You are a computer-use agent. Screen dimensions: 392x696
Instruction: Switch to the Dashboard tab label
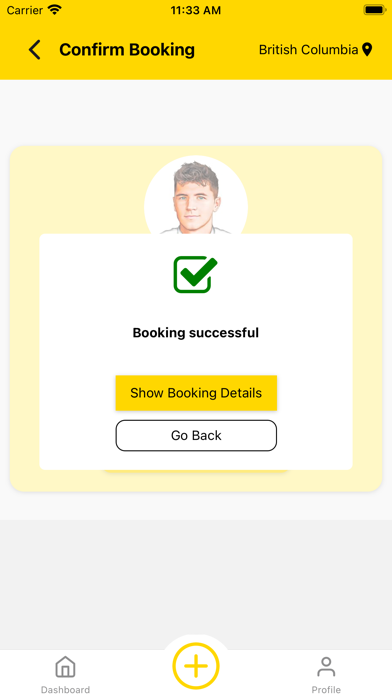pyautogui.click(x=65, y=690)
